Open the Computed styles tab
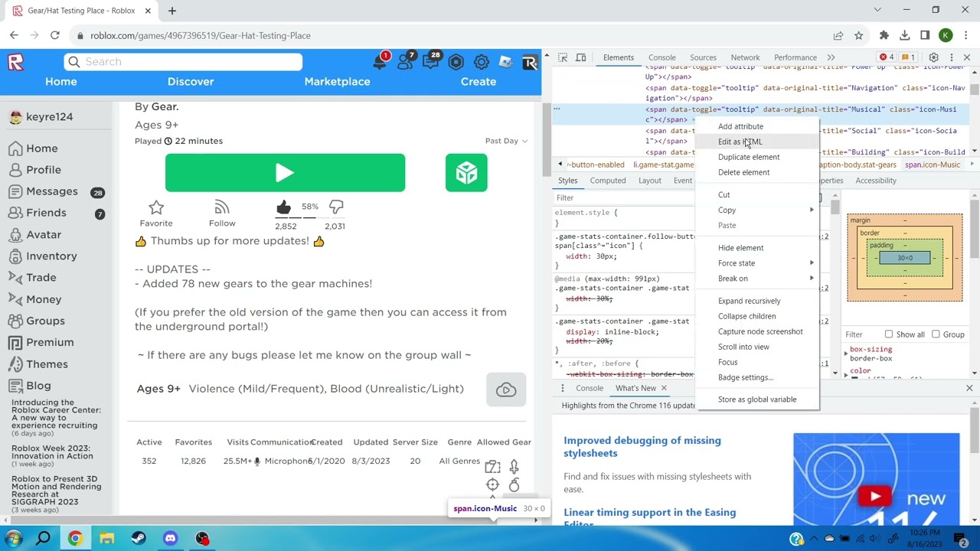980x551 pixels. click(x=608, y=181)
